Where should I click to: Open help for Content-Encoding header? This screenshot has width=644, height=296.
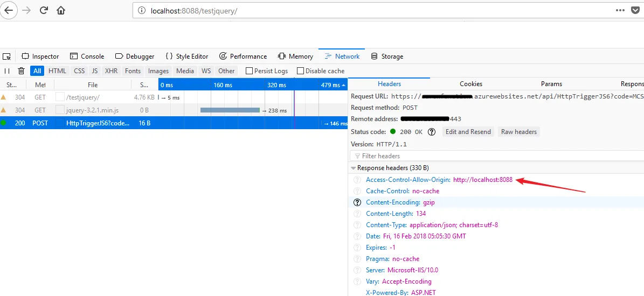pos(358,202)
